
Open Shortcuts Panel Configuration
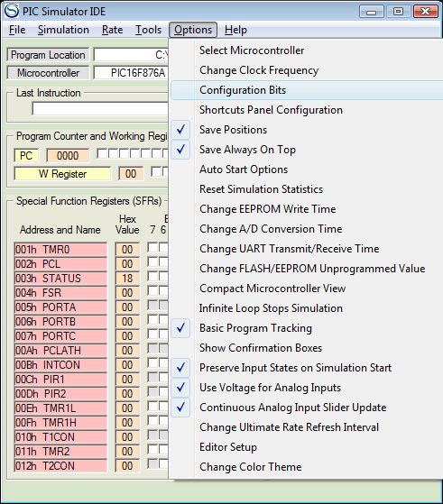click(307, 110)
